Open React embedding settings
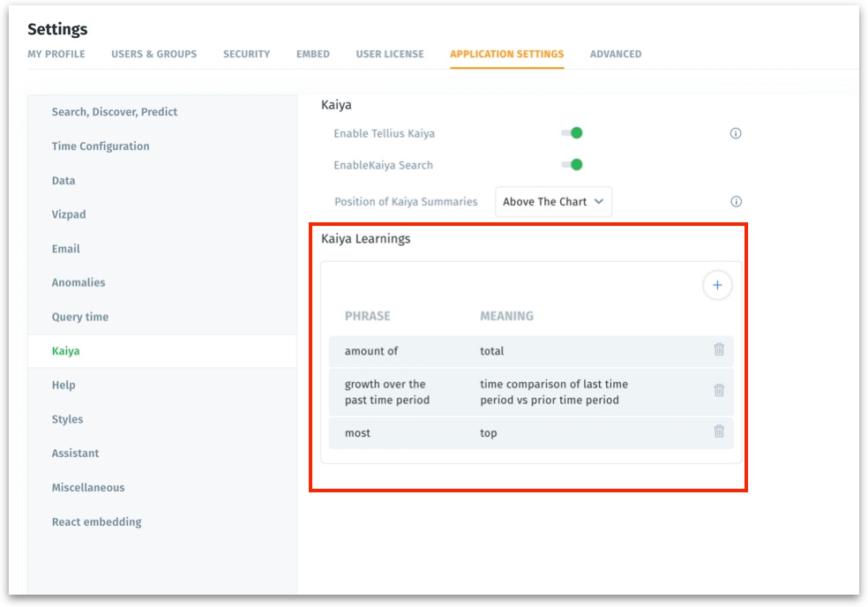The width and height of the screenshot is (868, 607). click(96, 522)
